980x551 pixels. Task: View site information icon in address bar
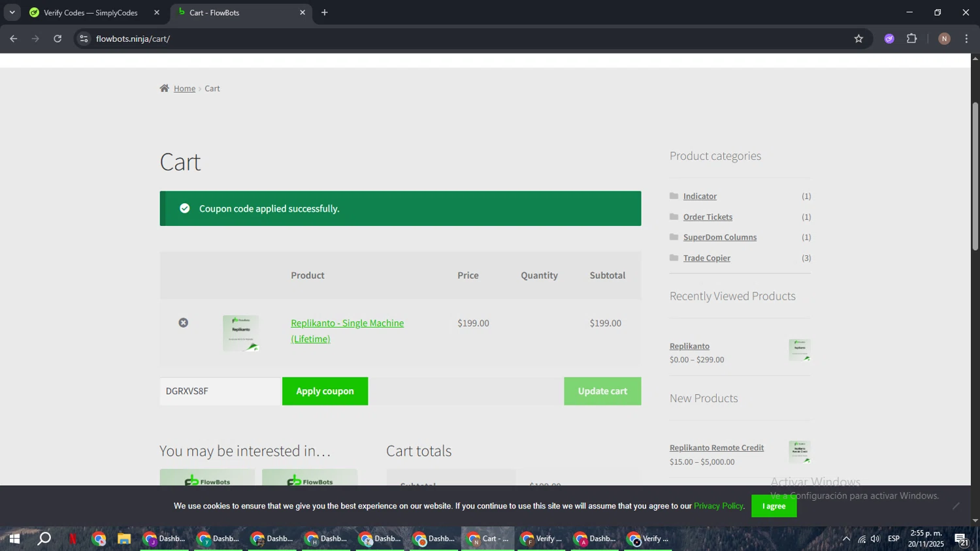pyautogui.click(x=84, y=39)
